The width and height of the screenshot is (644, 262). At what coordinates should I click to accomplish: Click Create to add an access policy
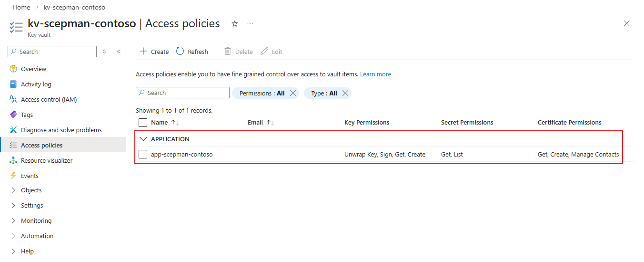[x=154, y=52]
